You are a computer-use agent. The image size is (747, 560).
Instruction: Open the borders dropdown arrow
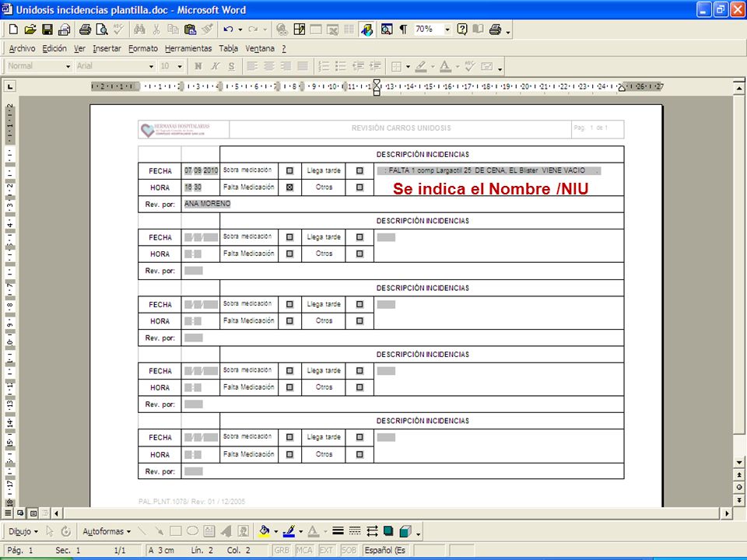408,67
